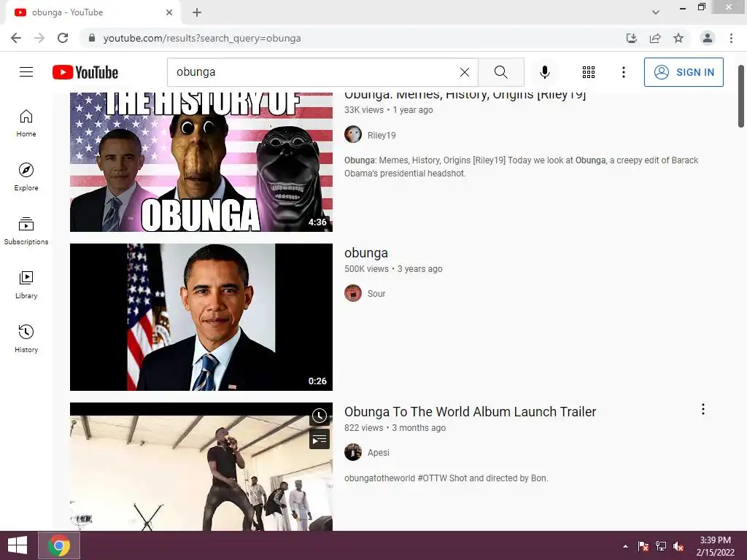Visit the Apesi channel name
This screenshot has height=560, width=747.
click(379, 452)
